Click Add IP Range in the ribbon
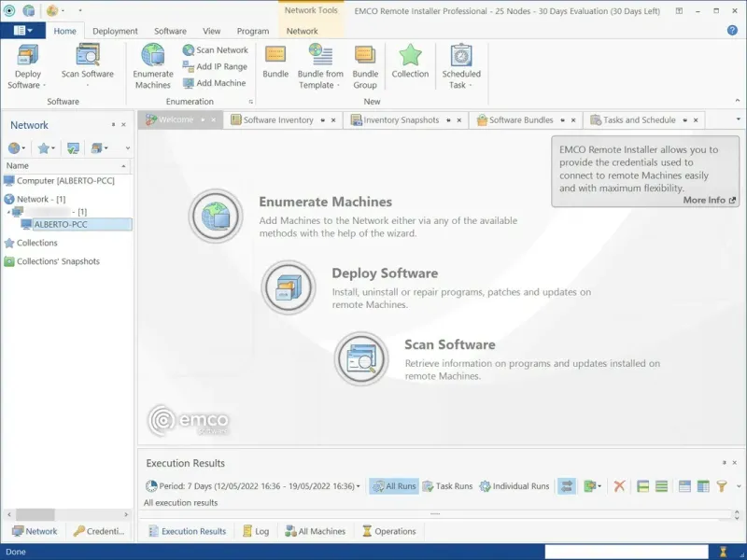Viewport: 747px width, 560px height. (216, 66)
